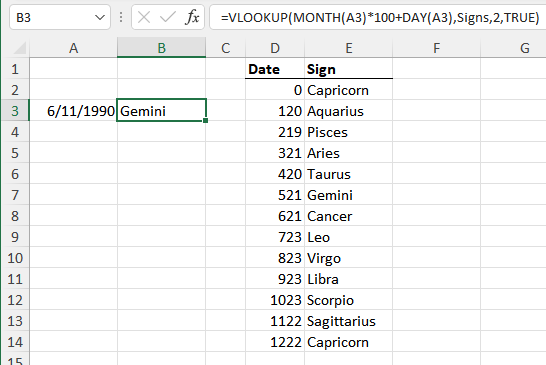This screenshot has height=365, width=546.
Task: Select the cell with value 521
Action: click(275, 195)
